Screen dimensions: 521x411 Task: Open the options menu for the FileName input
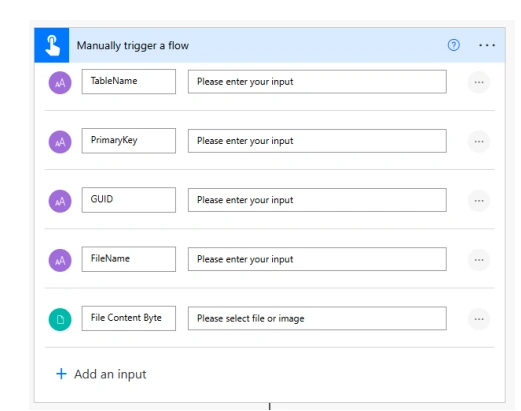coord(479,260)
